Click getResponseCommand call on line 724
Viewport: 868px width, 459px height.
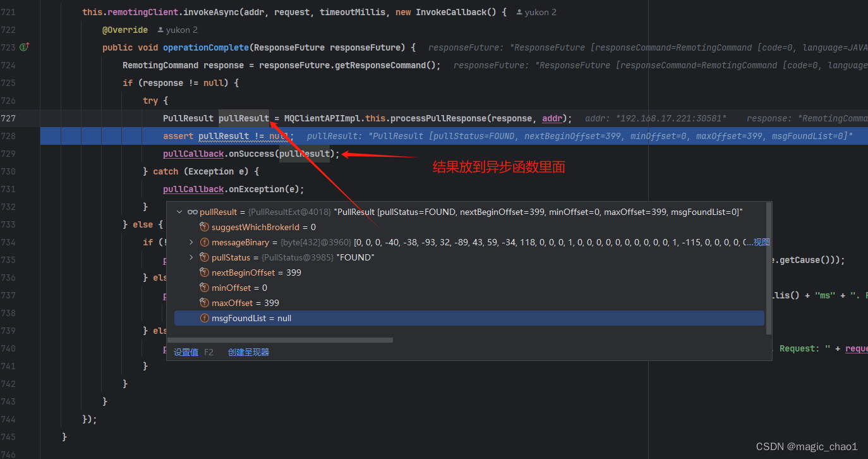pos(380,65)
